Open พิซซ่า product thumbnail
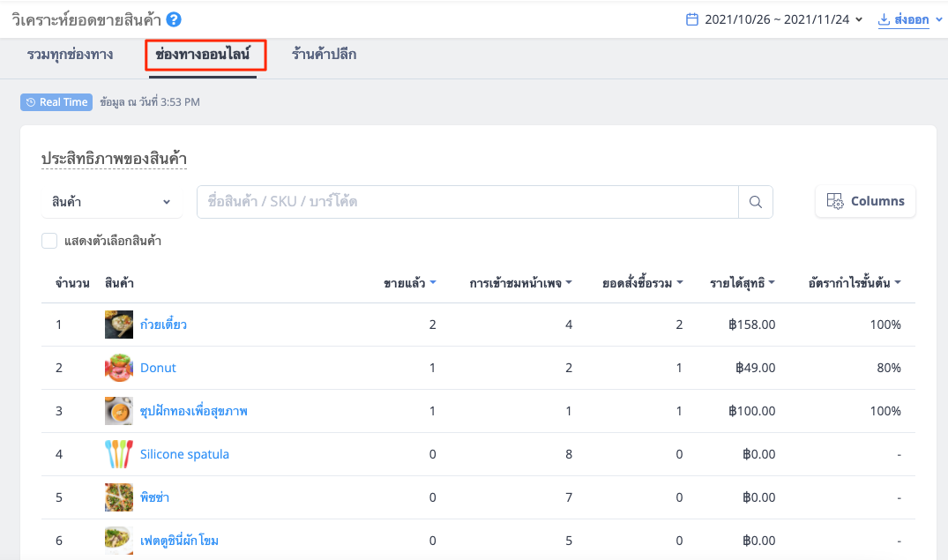The width and height of the screenshot is (948, 560). (x=118, y=497)
